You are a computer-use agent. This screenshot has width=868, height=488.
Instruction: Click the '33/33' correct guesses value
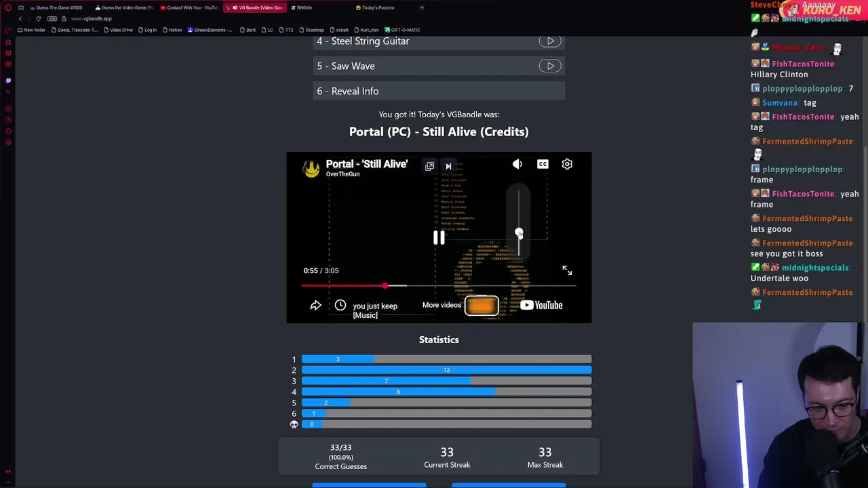[340, 448]
